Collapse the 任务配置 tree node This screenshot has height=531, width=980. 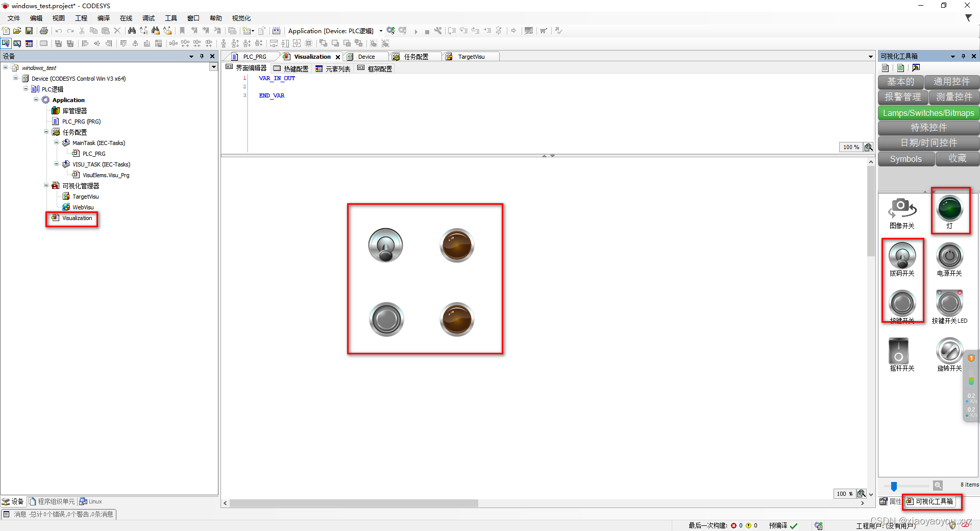46,132
